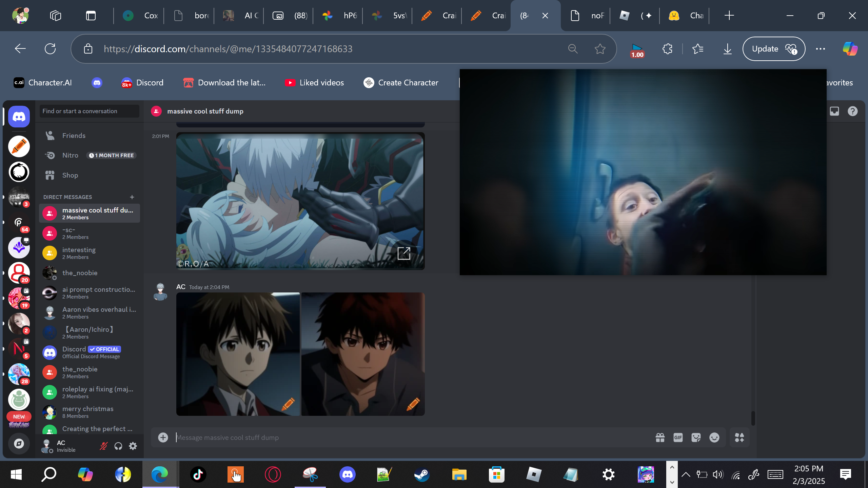Open 'Download the lat...' bookmark
This screenshot has height=488, width=868.
click(224, 83)
